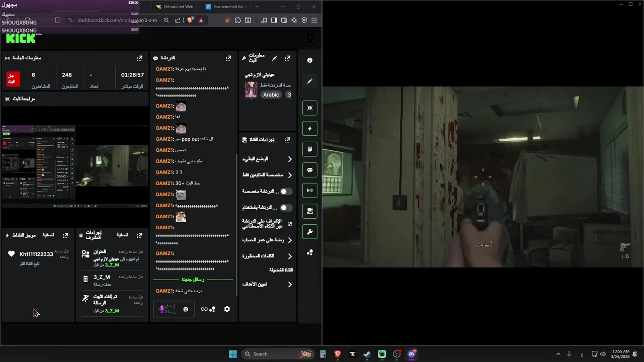Pop out the channel actions panel
The height and width of the screenshot is (362, 644).
click(287, 140)
